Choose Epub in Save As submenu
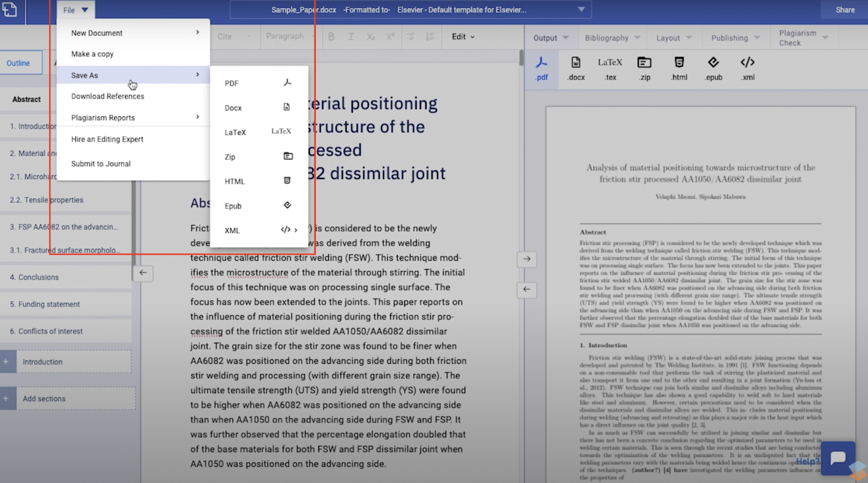Viewport: 868px width, 483px height. [259, 206]
